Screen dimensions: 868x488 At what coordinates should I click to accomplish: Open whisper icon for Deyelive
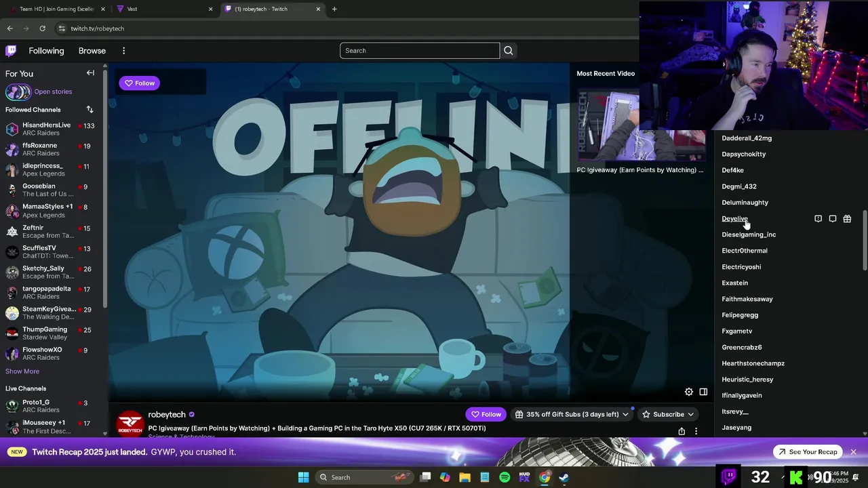[x=833, y=219]
